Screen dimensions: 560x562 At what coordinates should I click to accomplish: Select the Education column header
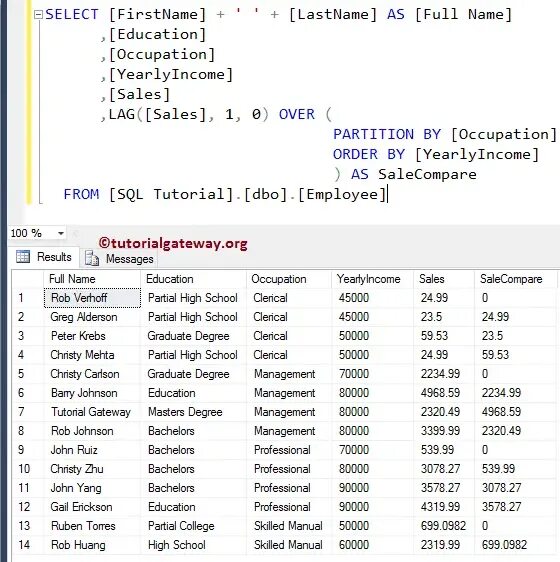point(193,279)
